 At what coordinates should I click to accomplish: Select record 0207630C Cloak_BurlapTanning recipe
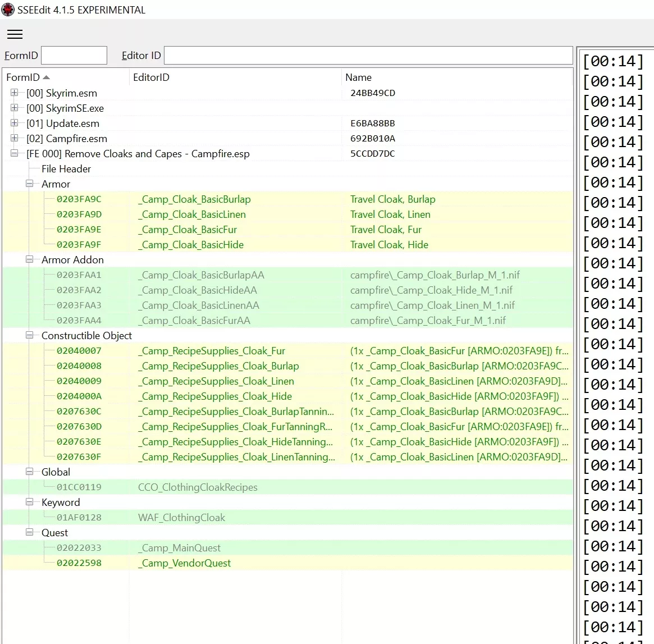288,411
